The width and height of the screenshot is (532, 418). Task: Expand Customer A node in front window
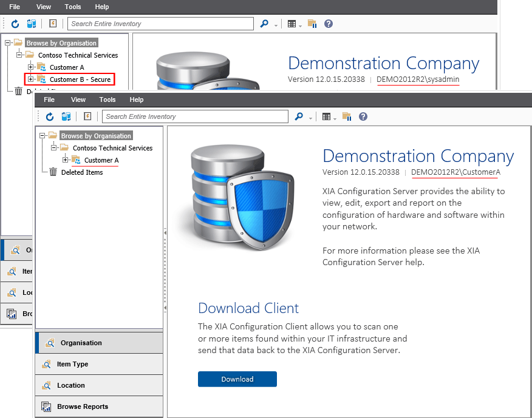pyautogui.click(x=65, y=160)
